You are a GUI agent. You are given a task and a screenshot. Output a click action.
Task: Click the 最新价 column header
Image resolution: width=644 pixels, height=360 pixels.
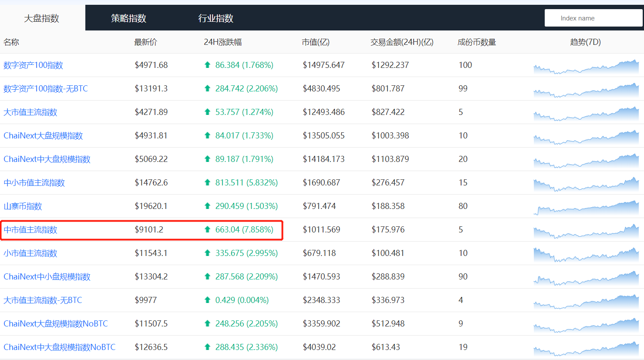tap(145, 42)
